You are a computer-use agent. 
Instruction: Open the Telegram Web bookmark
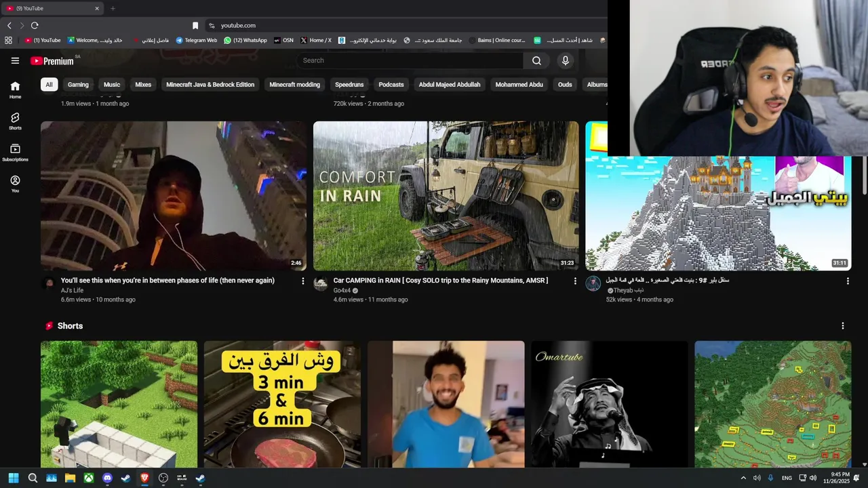197,41
